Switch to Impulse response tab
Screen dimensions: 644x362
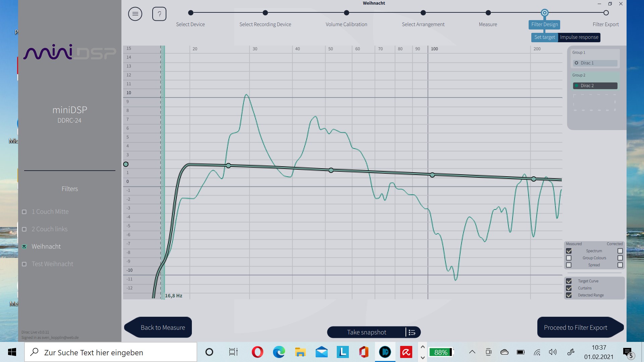coord(579,37)
